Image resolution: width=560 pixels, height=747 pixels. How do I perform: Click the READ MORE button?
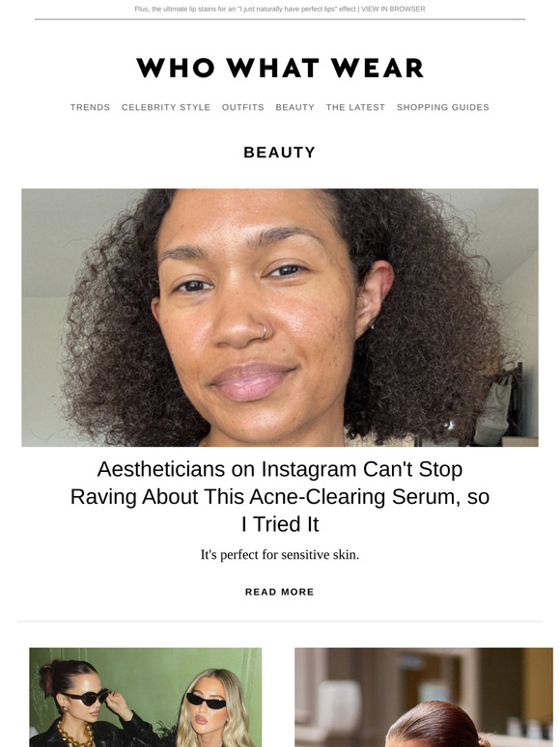point(280,592)
